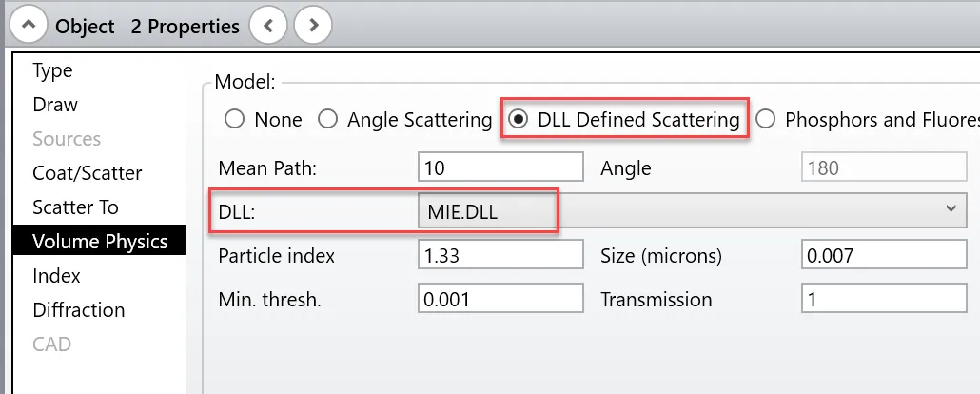The image size is (980, 394).
Task: Go to Scatter To settings
Action: pyautogui.click(x=75, y=207)
